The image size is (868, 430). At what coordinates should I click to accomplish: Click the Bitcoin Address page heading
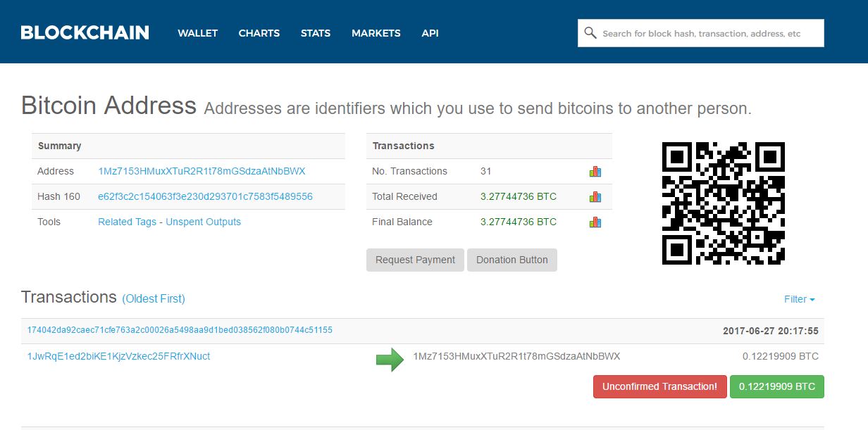click(x=108, y=106)
